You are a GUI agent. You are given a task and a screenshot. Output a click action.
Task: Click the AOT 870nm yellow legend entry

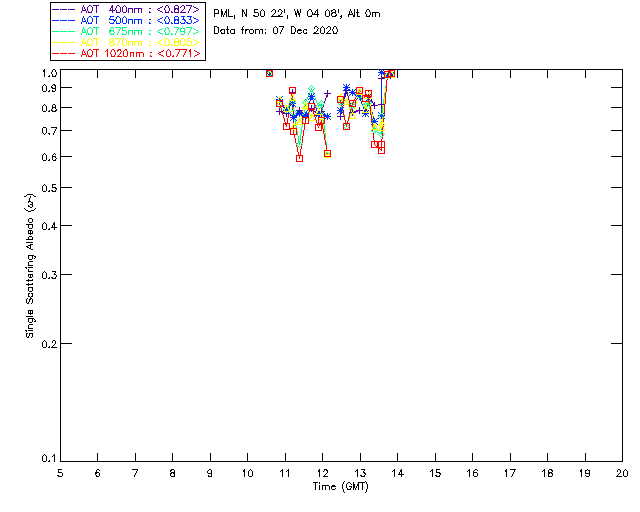pyautogui.click(x=126, y=42)
